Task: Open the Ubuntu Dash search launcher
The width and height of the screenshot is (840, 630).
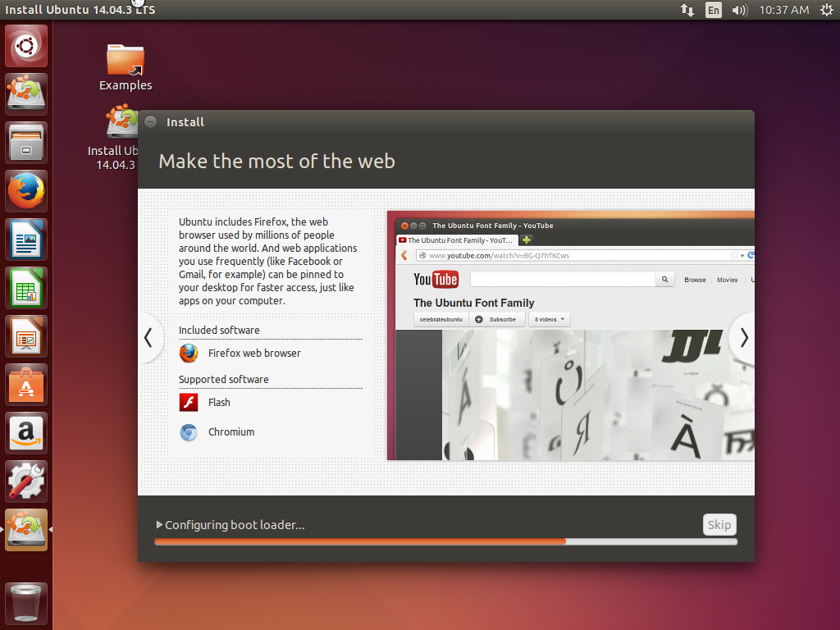Action: 26,46
